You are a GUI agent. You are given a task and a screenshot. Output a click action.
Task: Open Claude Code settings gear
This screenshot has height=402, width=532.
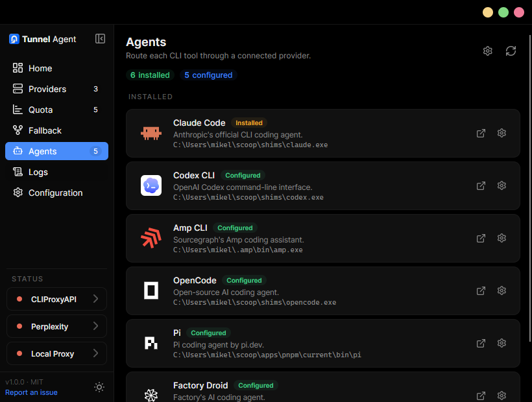(502, 133)
